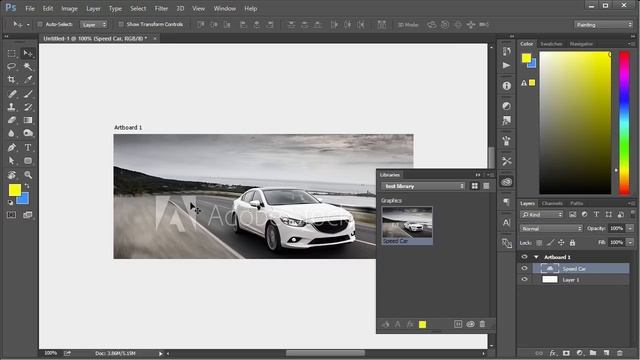Open the Fill slider dropdown arrow
This screenshot has height=360, width=640.
point(630,242)
